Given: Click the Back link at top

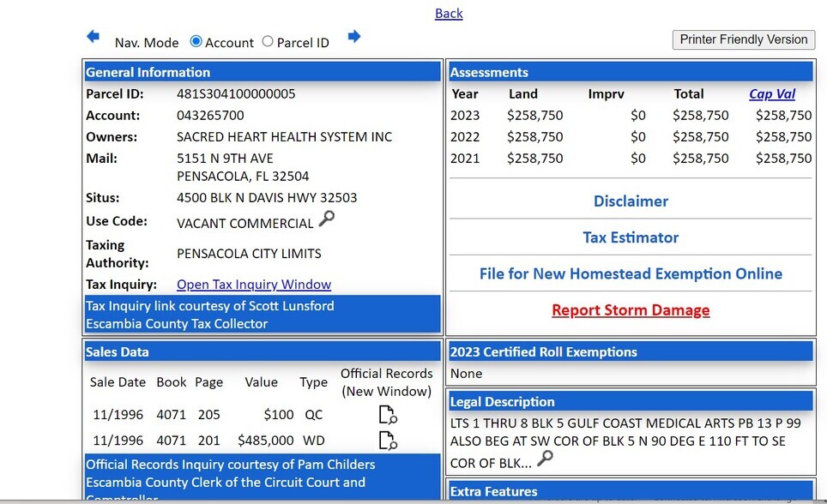Looking at the screenshot, I should tap(449, 13).
